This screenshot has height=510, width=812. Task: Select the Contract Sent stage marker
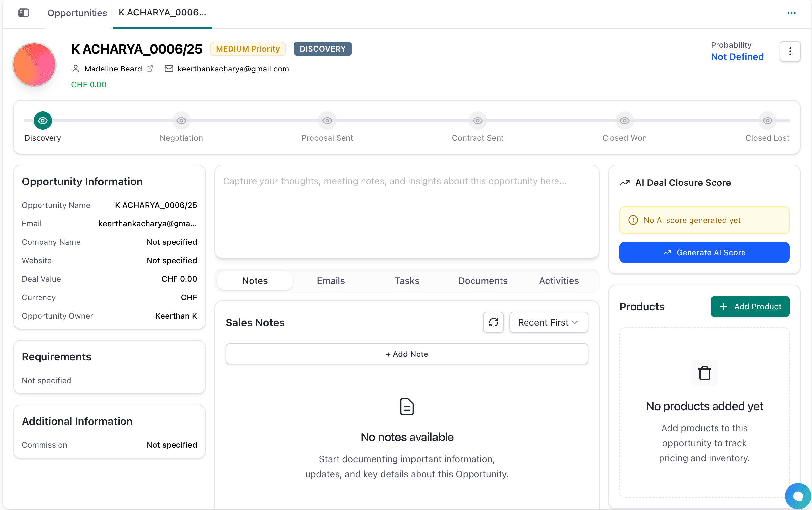(x=477, y=121)
